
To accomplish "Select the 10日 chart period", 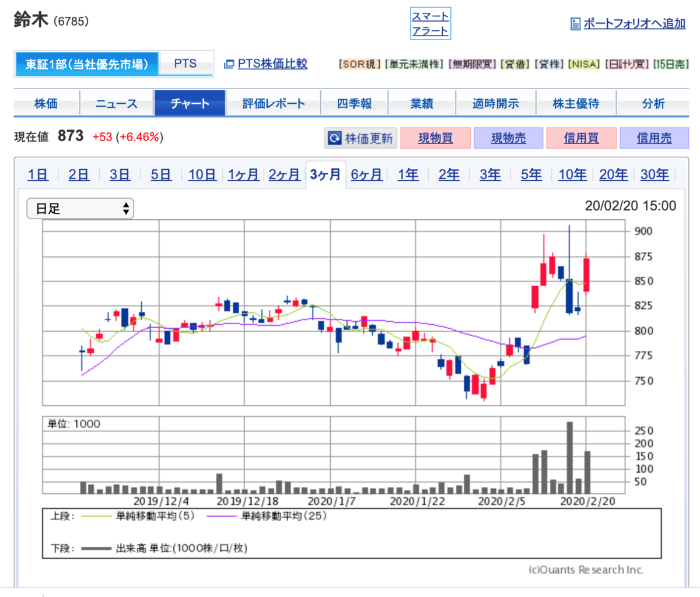I will [x=202, y=174].
